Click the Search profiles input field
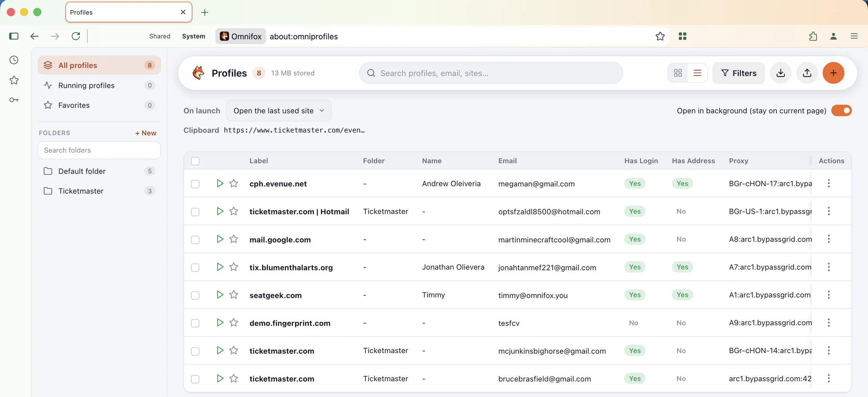 491,73
